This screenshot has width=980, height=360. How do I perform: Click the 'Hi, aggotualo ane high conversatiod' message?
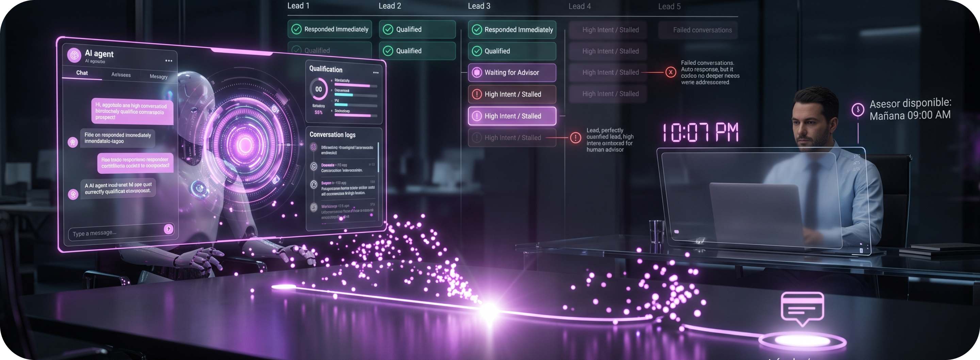tap(132, 111)
